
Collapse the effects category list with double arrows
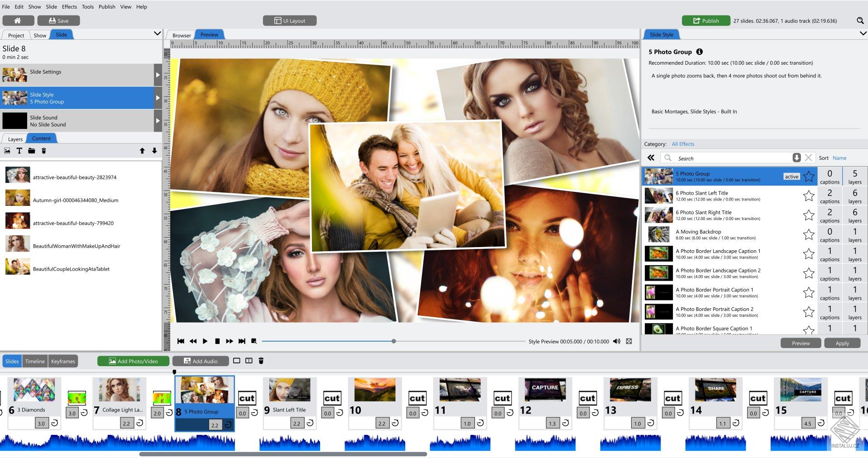click(651, 158)
